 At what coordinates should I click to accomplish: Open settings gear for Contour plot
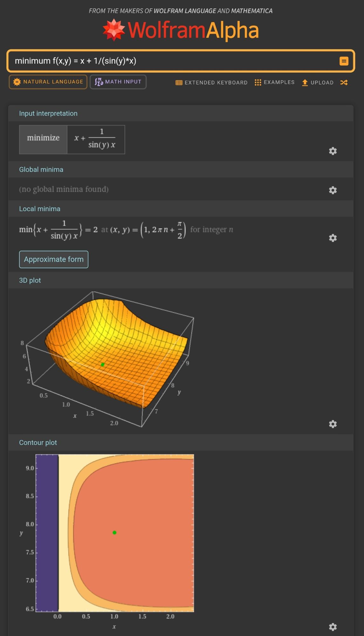pyautogui.click(x=333, y=627)
